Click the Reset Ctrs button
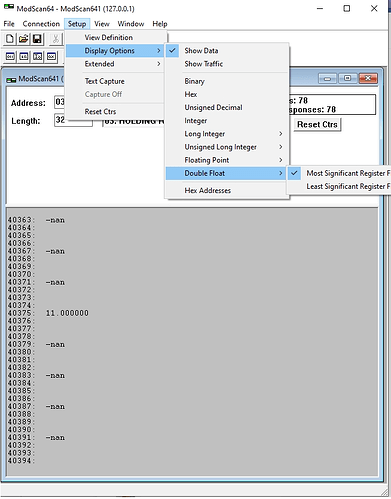 317,125
